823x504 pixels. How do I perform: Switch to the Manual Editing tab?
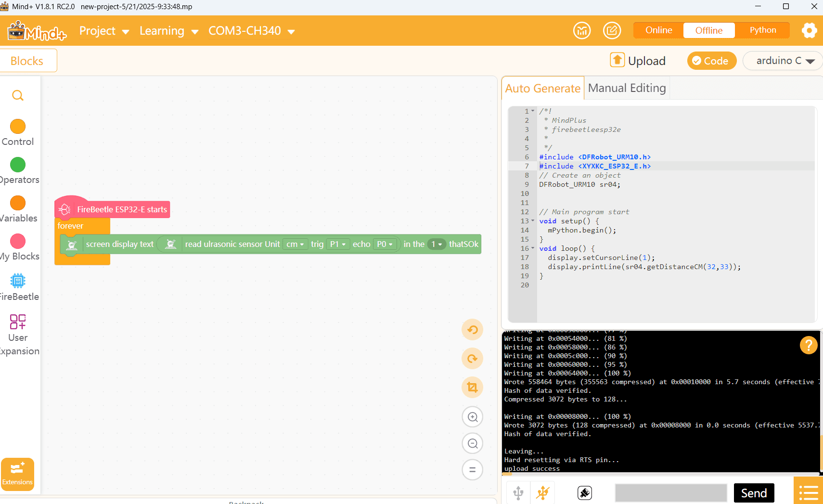[627, 88]
